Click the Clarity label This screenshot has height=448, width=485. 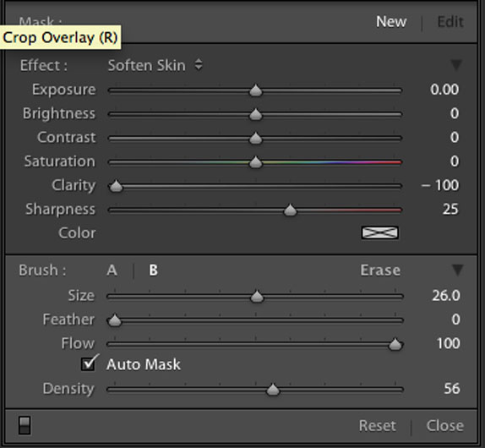(74, 186)
